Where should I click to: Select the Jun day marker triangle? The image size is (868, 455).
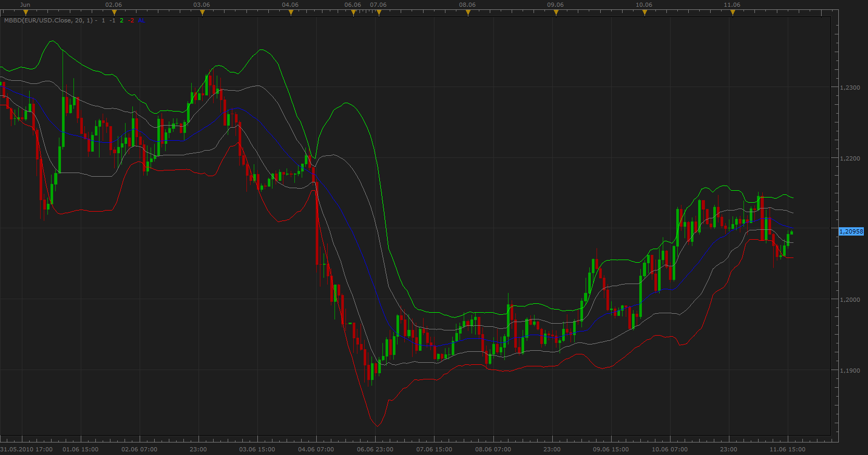point(26,13)
